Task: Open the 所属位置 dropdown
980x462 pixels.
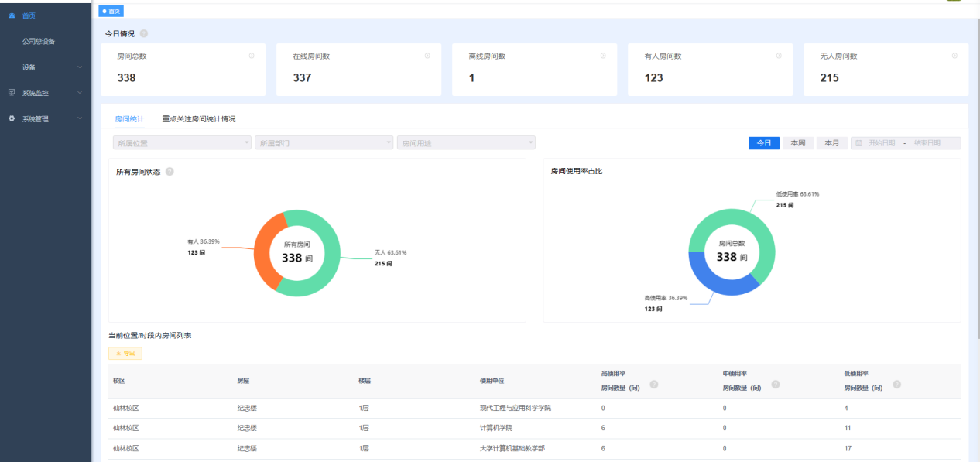Action: [182, 143]
